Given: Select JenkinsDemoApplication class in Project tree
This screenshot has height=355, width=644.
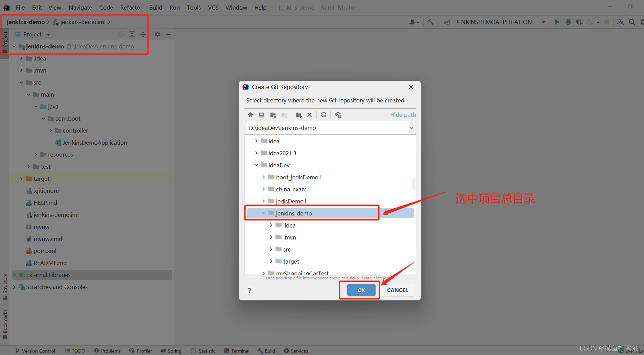Looking at the screenshot, I should (95, 143).
